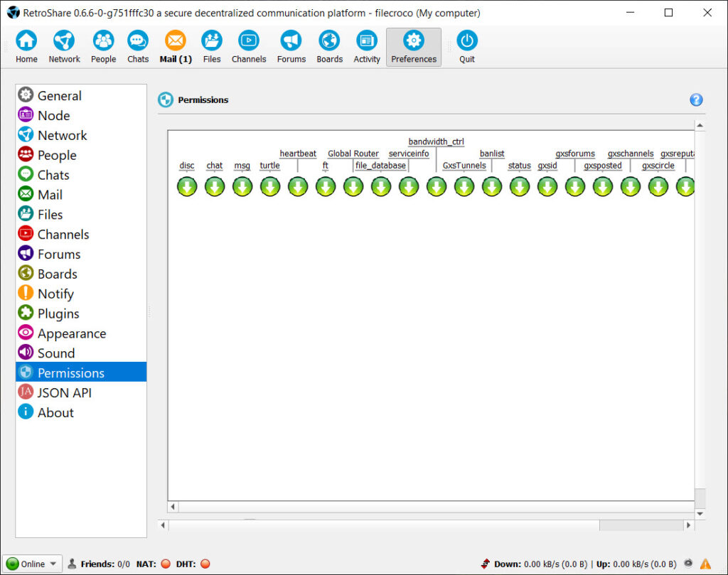
Task: Click the warning triangle in status bar
Action: (705, 564)
